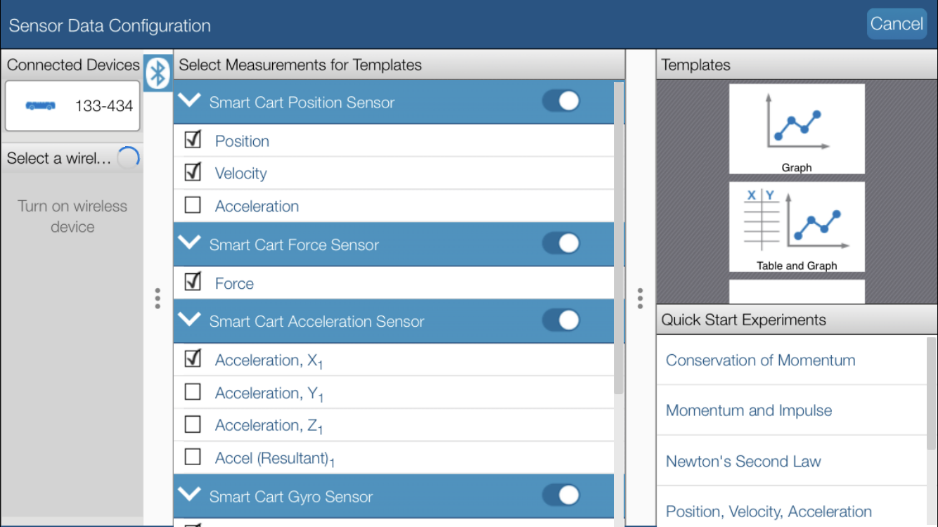Uncheck the Position measurement checkbox
938x527 pixels.
[193, 140]
